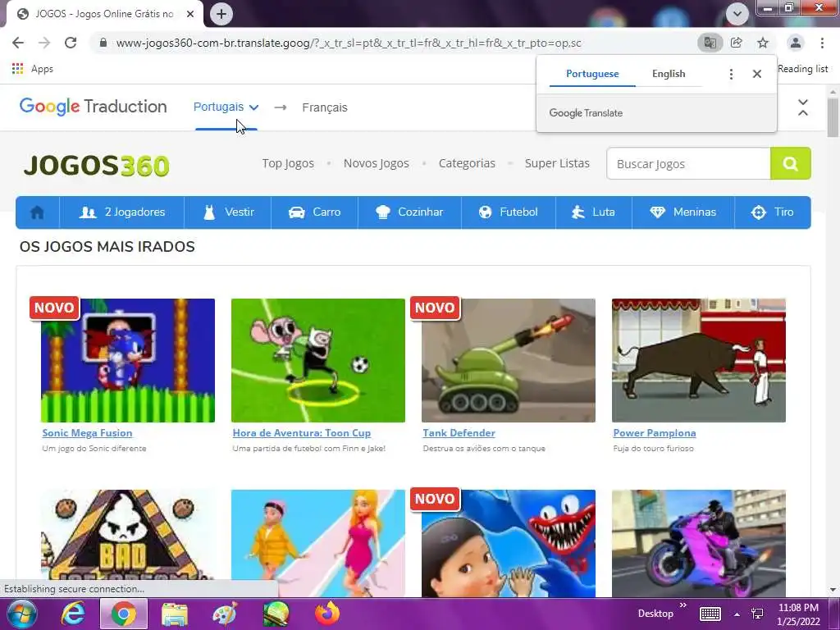Click the Sonic Mega Fusion thumbnail
This screenshot has width=840, height=630.
128,361
